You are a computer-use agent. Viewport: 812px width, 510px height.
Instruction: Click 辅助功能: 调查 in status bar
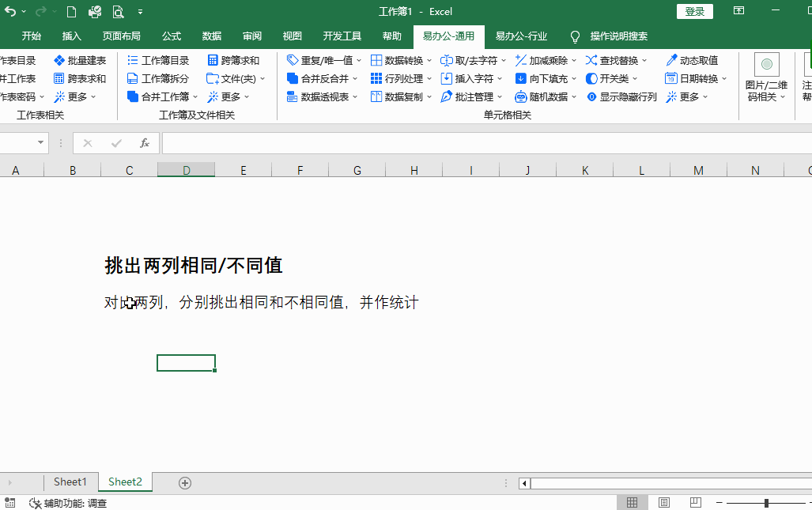click(x=68, y=503)
